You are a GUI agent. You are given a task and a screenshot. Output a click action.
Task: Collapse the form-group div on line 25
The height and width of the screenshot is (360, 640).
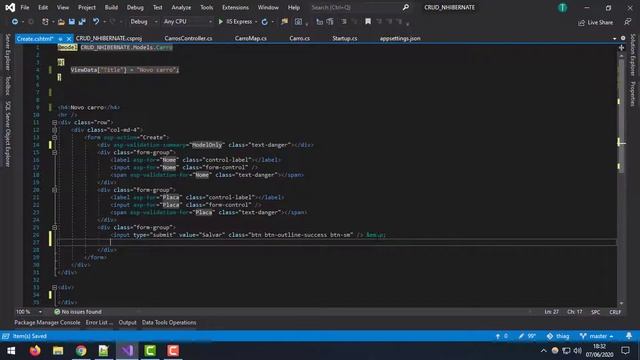[x=54, y=227]
